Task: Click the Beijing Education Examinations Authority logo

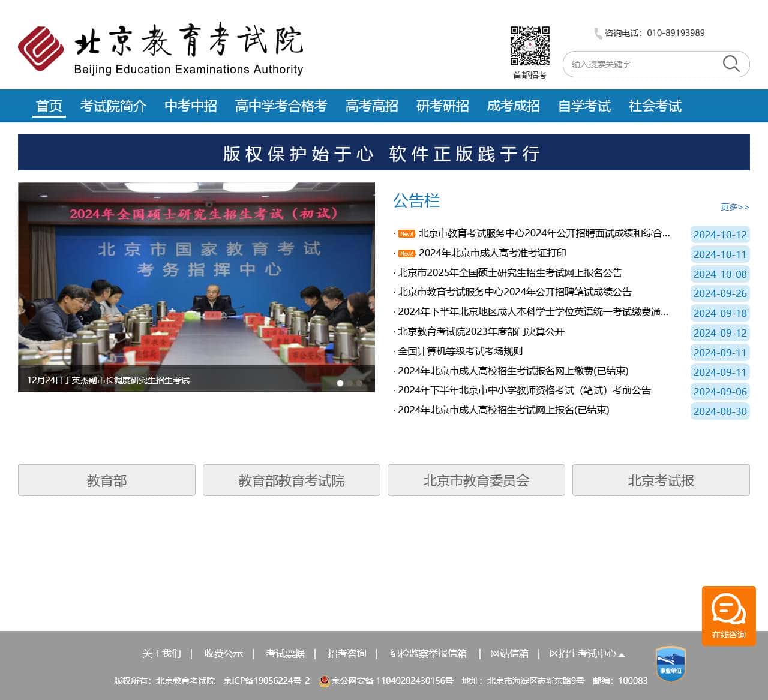Action: coord(160,49)
